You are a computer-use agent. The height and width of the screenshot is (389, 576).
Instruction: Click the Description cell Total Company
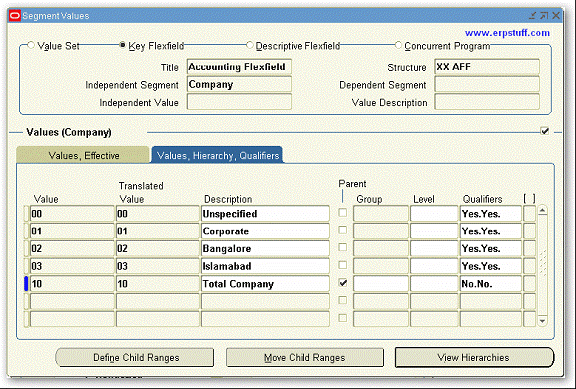coord(265,284)
